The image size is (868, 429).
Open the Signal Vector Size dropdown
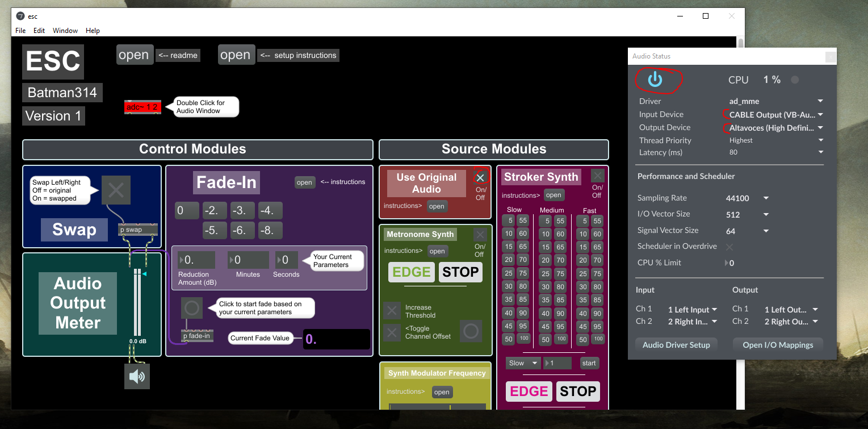(748, 231)
